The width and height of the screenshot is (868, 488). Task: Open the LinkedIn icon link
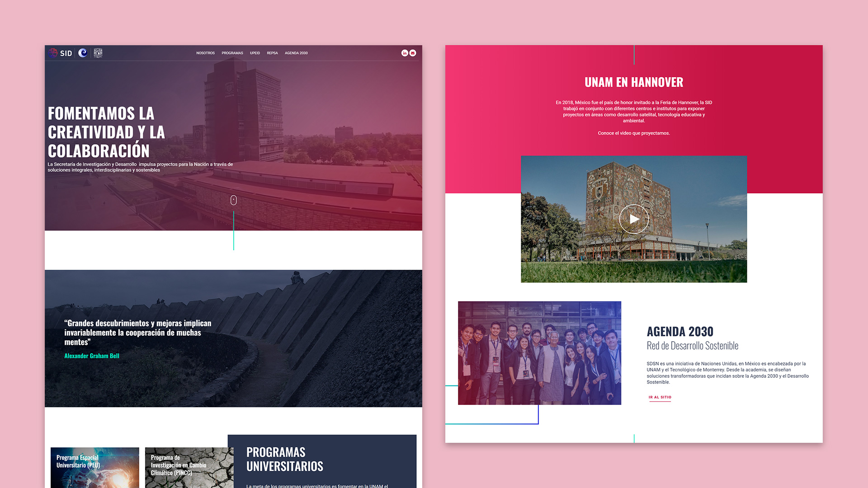pos(405,53)
